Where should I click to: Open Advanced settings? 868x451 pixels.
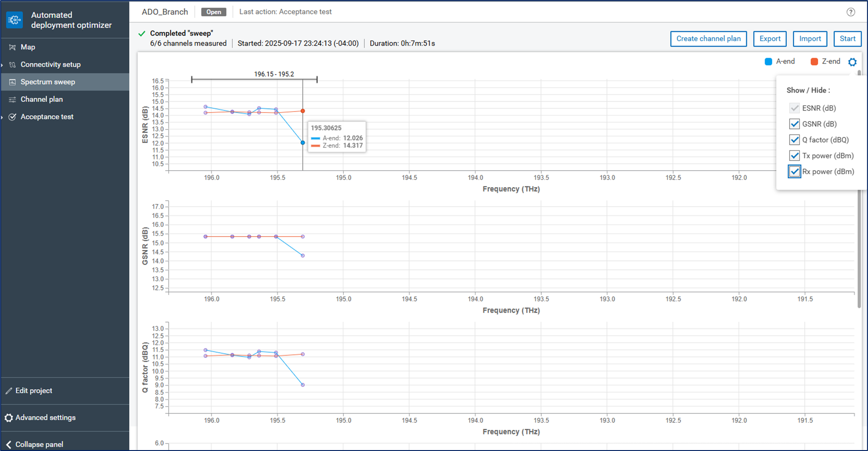(x=45, y=417)
